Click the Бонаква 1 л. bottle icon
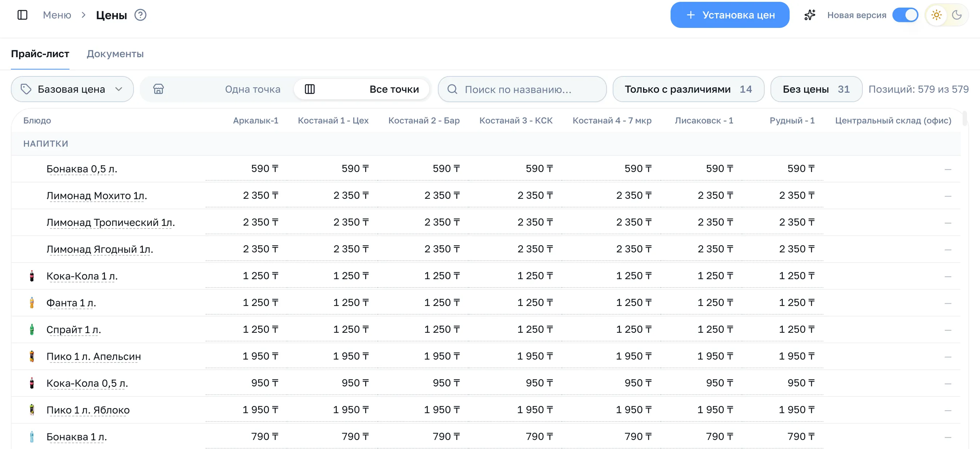Screen dimensions: 980x449 [x=32, y=436]
